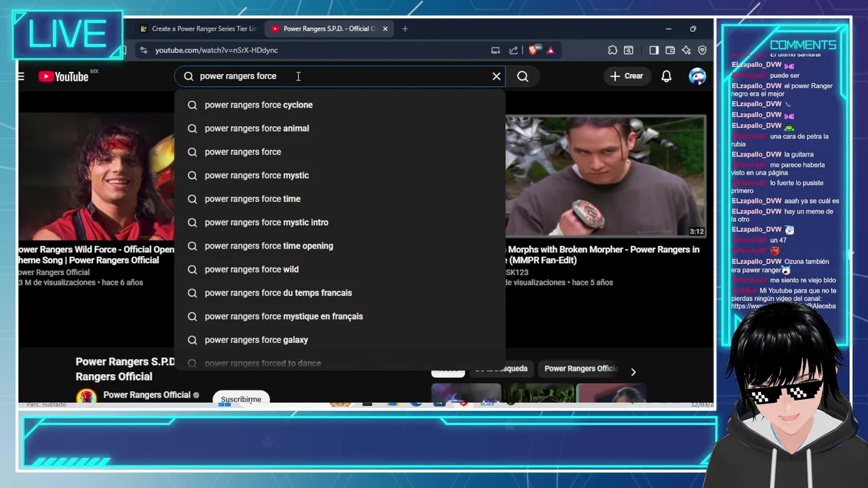868x488 pixels.
Task: Open the Broken Morpher video thumbnail
Action: point(606,176)
